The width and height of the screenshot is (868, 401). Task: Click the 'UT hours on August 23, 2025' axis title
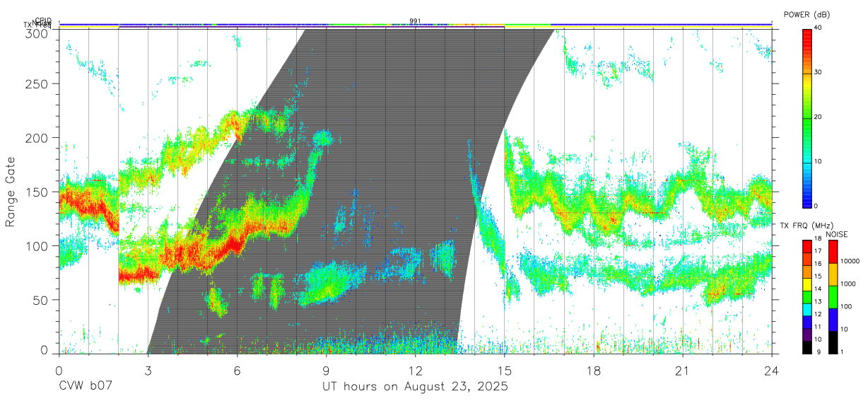click(415, 387)
